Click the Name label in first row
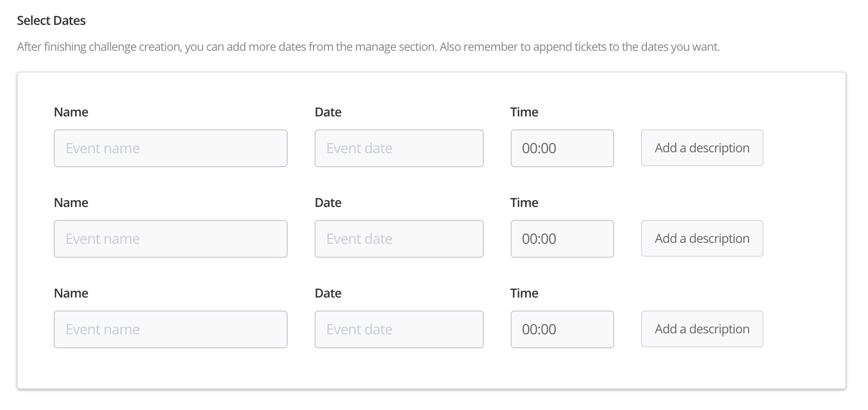 (x=71, y=112)
